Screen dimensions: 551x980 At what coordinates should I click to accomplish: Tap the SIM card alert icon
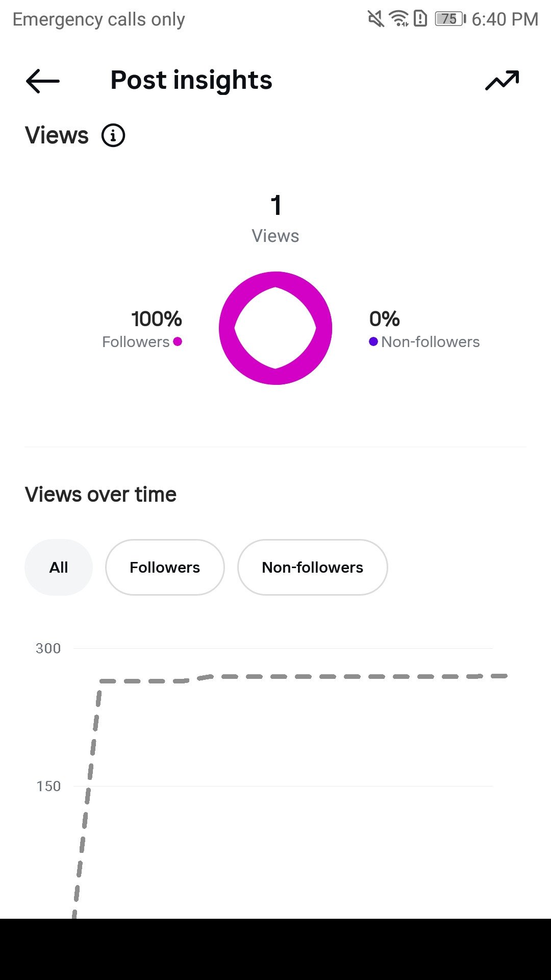(420, 19)
